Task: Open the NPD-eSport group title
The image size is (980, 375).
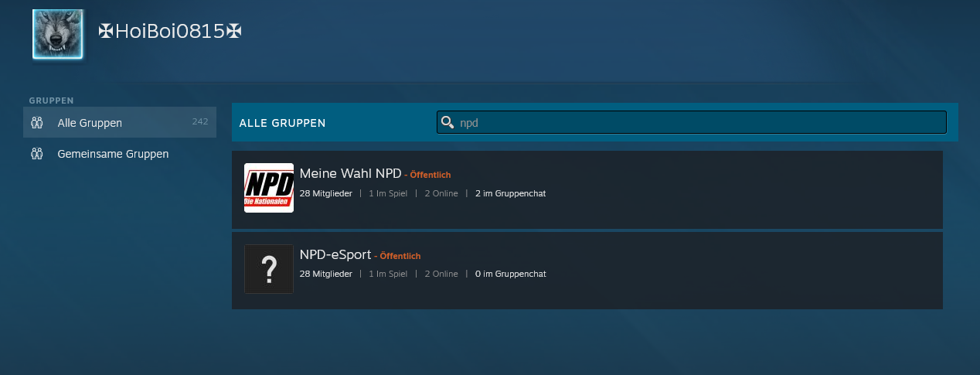Action: (x=335, y=254)
